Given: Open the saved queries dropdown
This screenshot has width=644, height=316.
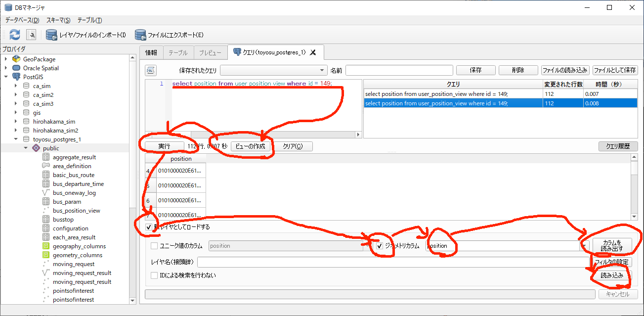Looking at the screenshot, I should coord(323,70).
